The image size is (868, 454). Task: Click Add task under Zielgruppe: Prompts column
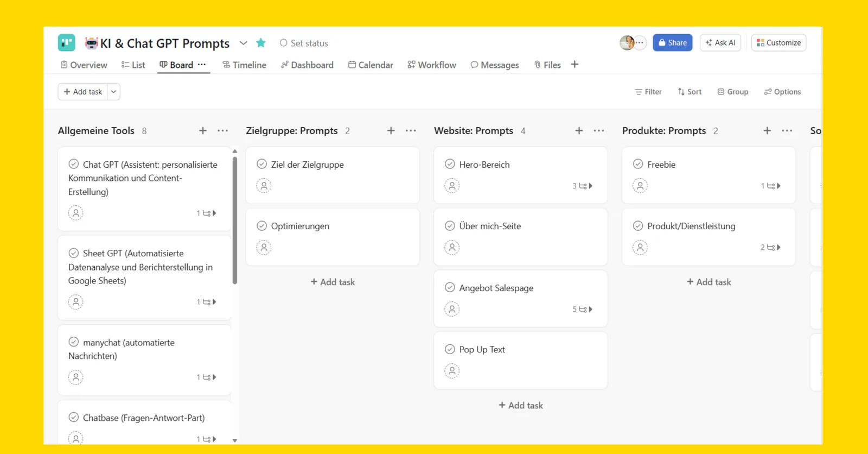pos(333,282)
